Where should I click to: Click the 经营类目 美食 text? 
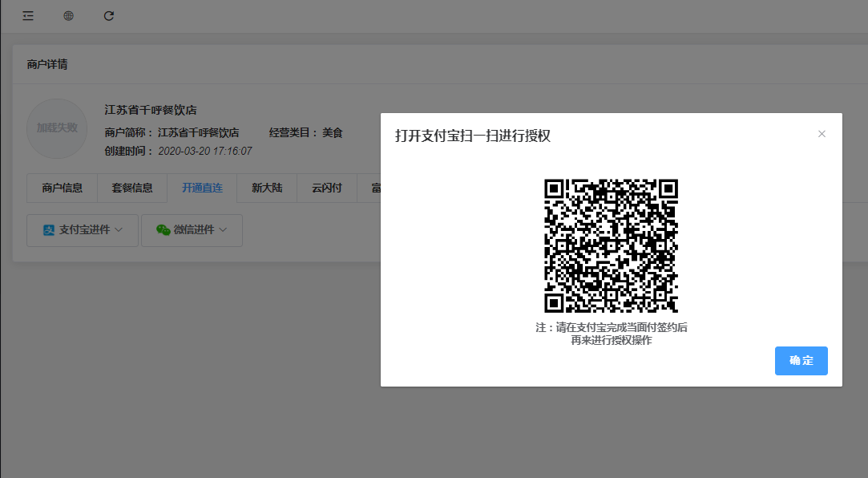pyautogui.click(x=306, y=133)
